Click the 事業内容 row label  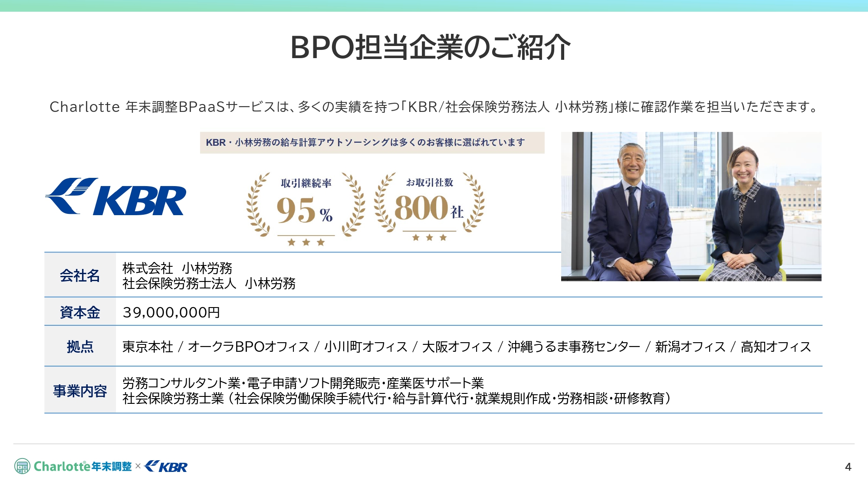click(79, 390)
